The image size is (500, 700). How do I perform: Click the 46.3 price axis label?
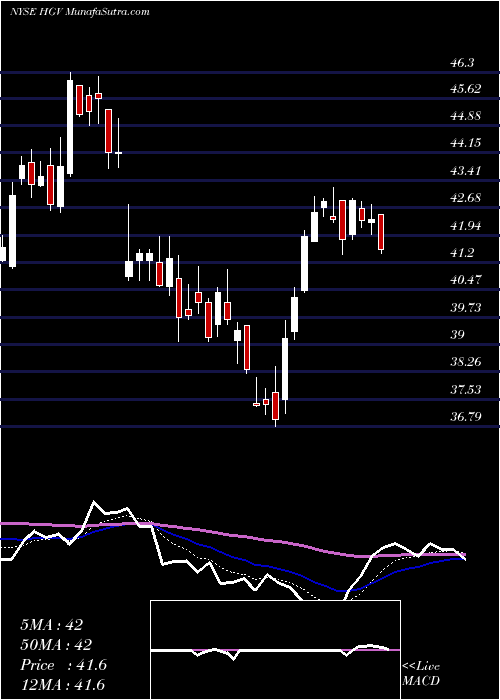(462, 63)
